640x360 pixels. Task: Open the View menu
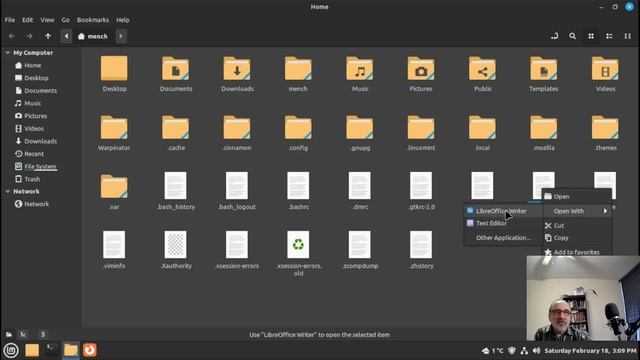[x=47, y=20]
